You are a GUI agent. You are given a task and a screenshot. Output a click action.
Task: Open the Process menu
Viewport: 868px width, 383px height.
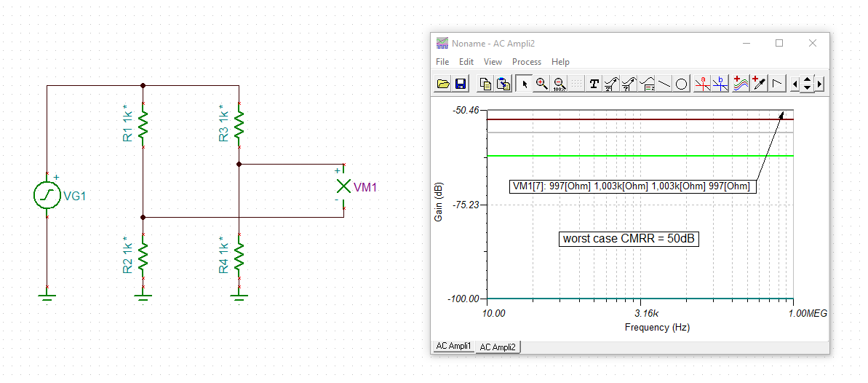[x=527, y=61]
